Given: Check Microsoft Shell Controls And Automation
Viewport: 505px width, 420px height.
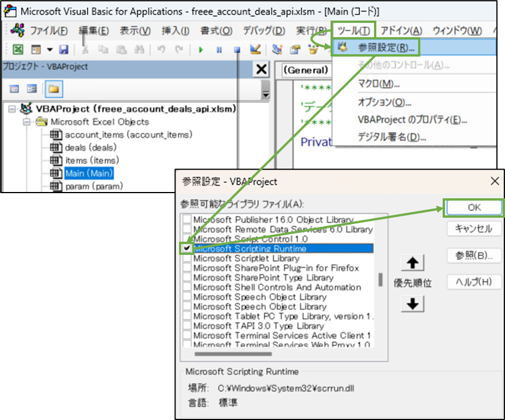Looking at the screenshot, I should (x=187, y=287).
